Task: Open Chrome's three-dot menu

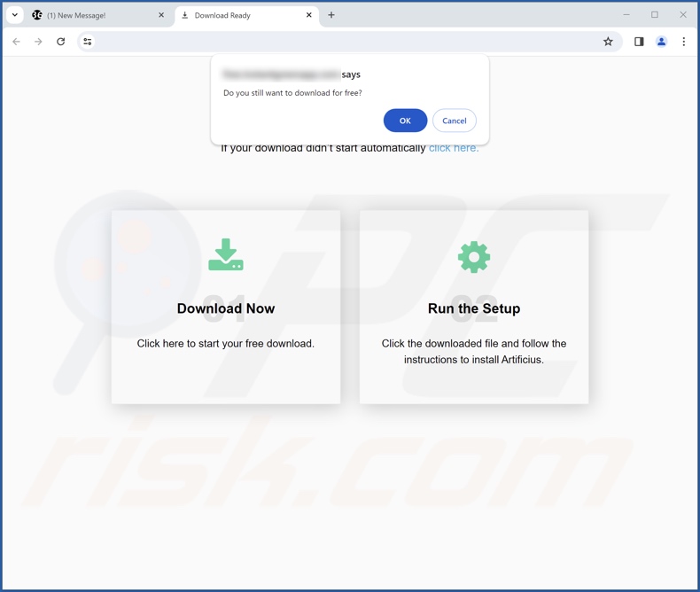Action: coord(683,42)
